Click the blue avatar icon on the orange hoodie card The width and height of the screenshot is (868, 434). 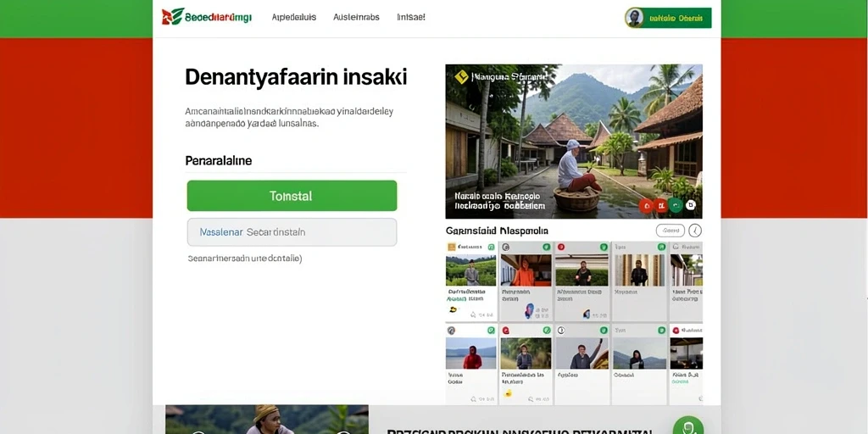click(529, 310)
